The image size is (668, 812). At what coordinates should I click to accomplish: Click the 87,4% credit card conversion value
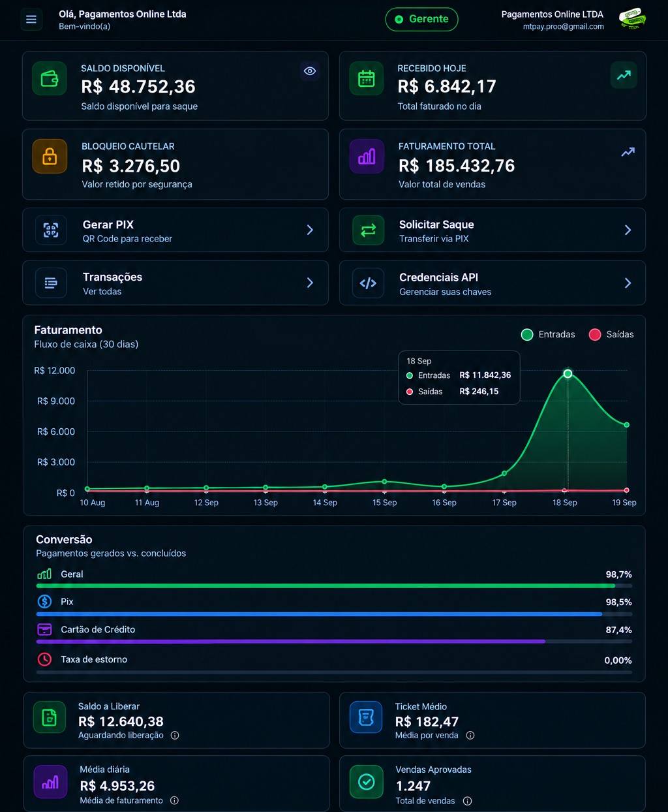618,630
